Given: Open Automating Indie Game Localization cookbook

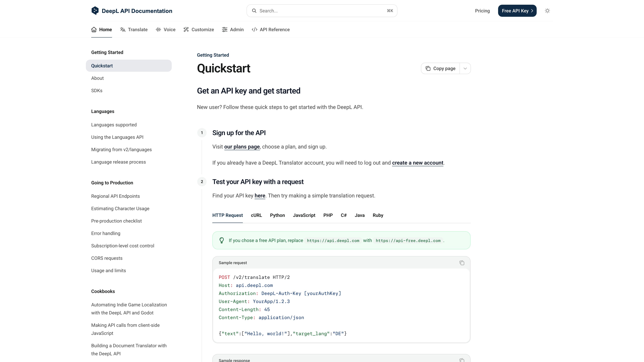Looking at the screenshot, I should [129, 309].
